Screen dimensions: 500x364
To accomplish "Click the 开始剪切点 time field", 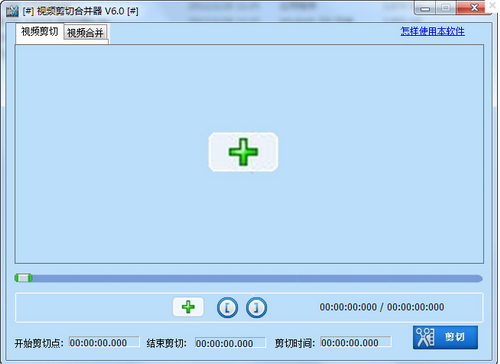I will coord(104,342).
